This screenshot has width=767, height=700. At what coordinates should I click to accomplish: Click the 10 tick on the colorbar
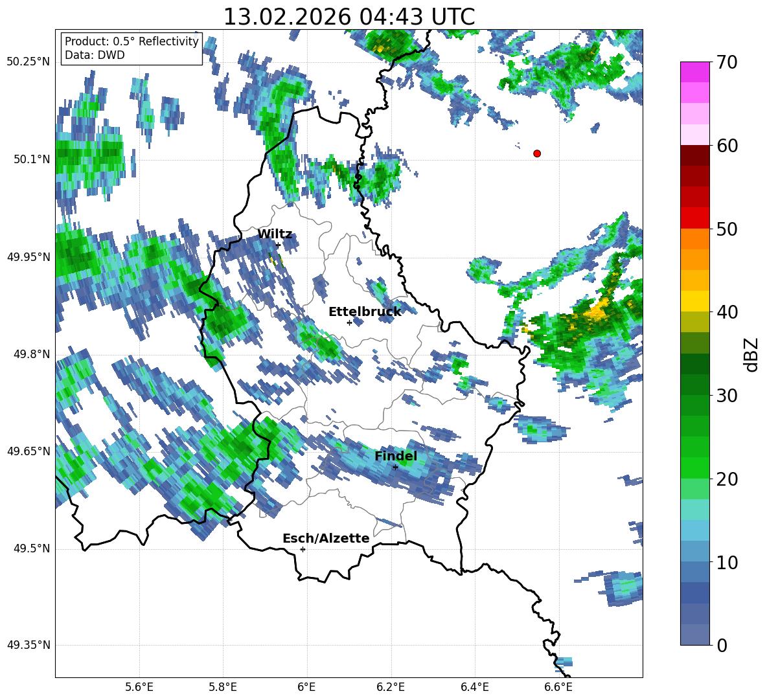point(726,562)
